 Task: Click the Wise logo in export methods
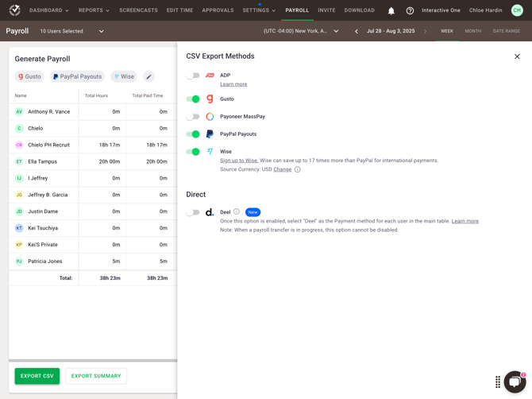coord(210,152)
